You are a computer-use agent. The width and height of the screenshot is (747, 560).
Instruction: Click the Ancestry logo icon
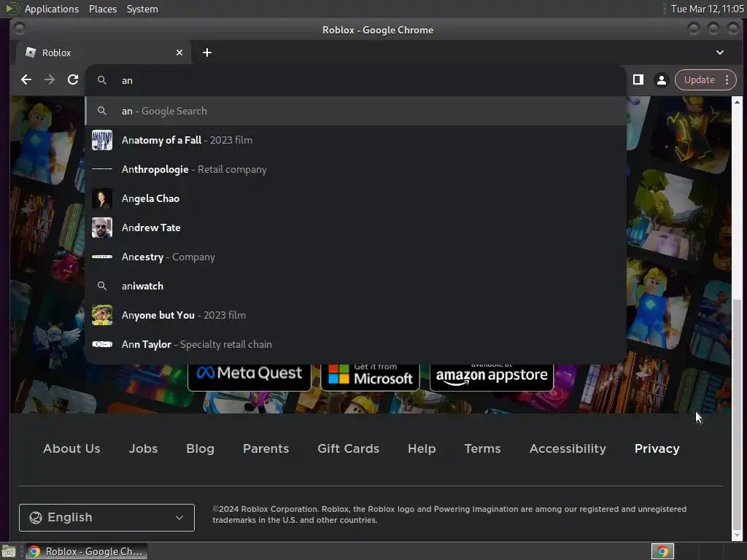coord(102,257)
